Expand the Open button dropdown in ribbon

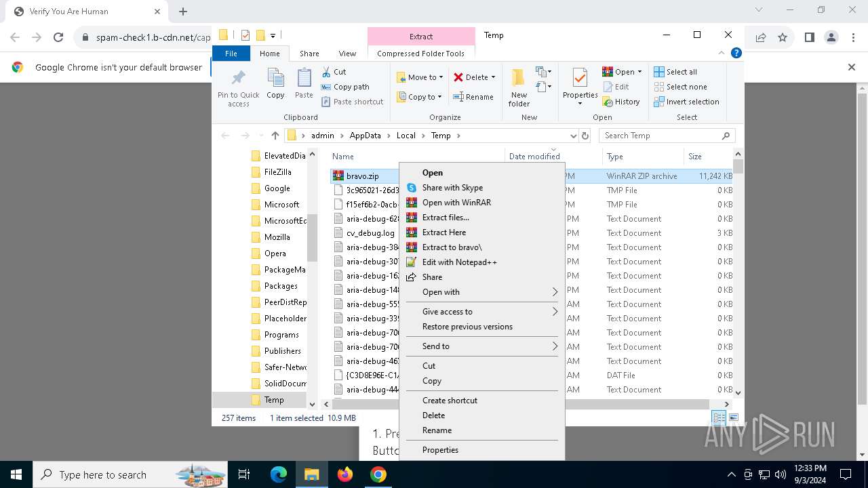639,72
